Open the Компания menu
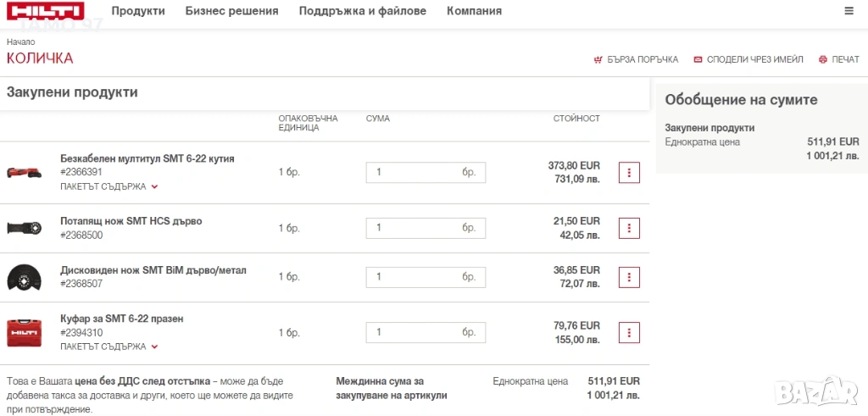Image resolution: width=868 pixels, height=416 pixels. [474, 11]
